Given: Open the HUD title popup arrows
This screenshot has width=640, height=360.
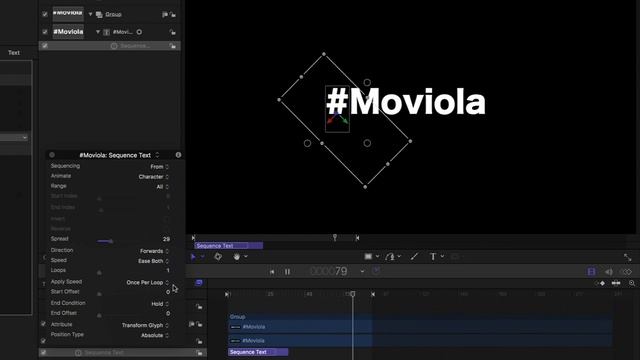Looking at the screenshot, I should point(157,155).
